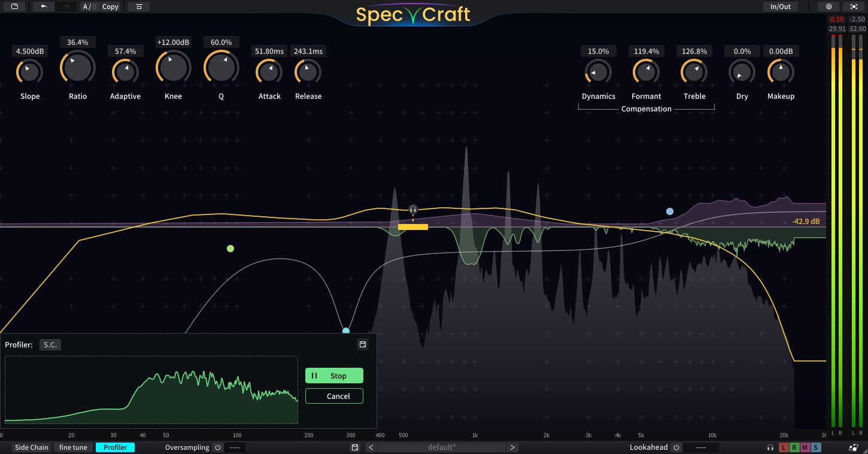868x454 pixels.
Task: Reset the red 0.19 peak readout
Action: [x=836, y=19]
